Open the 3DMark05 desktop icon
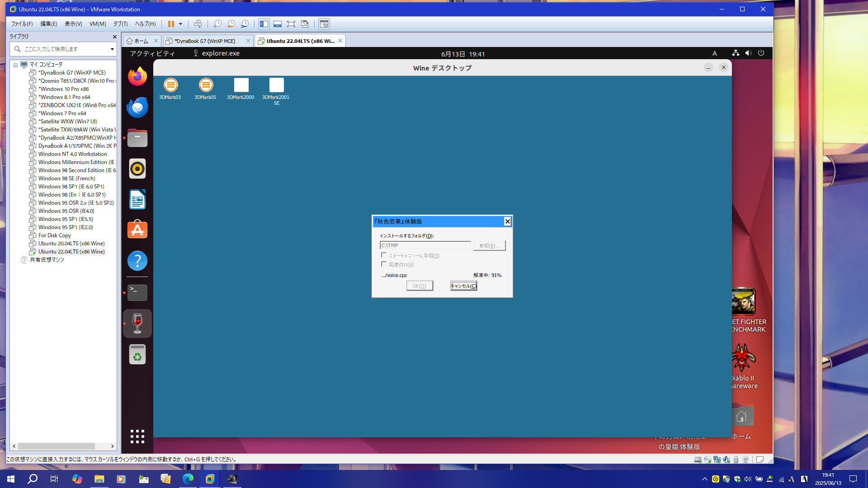Viewport: 868px width, 488px height. coord(205,89)
